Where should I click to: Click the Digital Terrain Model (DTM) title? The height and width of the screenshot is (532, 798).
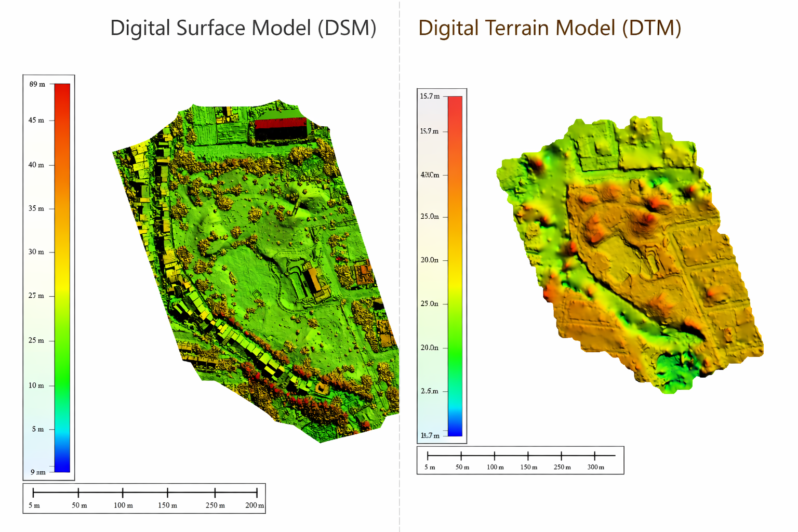550,28
